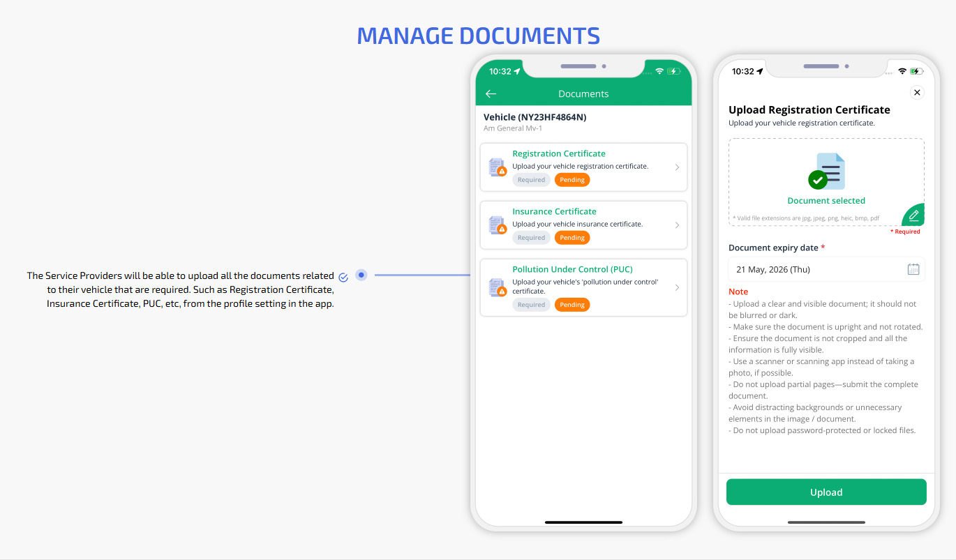Click the Required tag under Pollution Under Control

pyautogui.click(x=531, y=305)
